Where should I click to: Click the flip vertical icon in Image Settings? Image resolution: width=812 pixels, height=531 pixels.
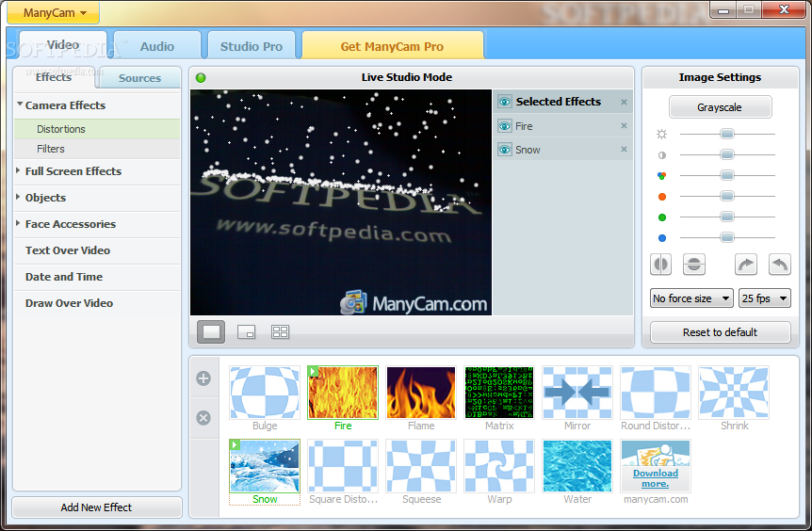tap(694, 265)
